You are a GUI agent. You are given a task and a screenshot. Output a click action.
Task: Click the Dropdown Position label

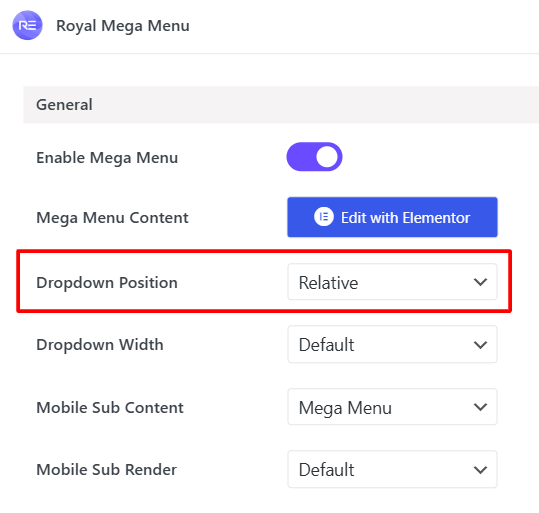107,283
